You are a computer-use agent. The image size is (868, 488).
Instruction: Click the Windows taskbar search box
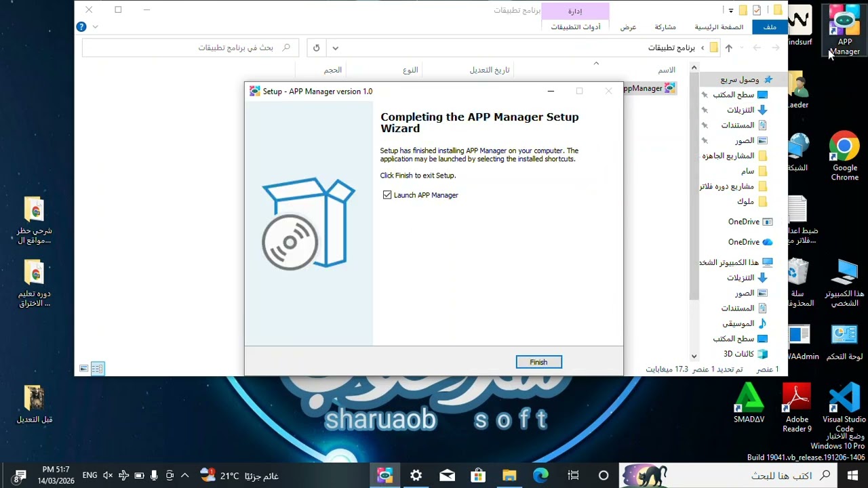coord(729,476)
